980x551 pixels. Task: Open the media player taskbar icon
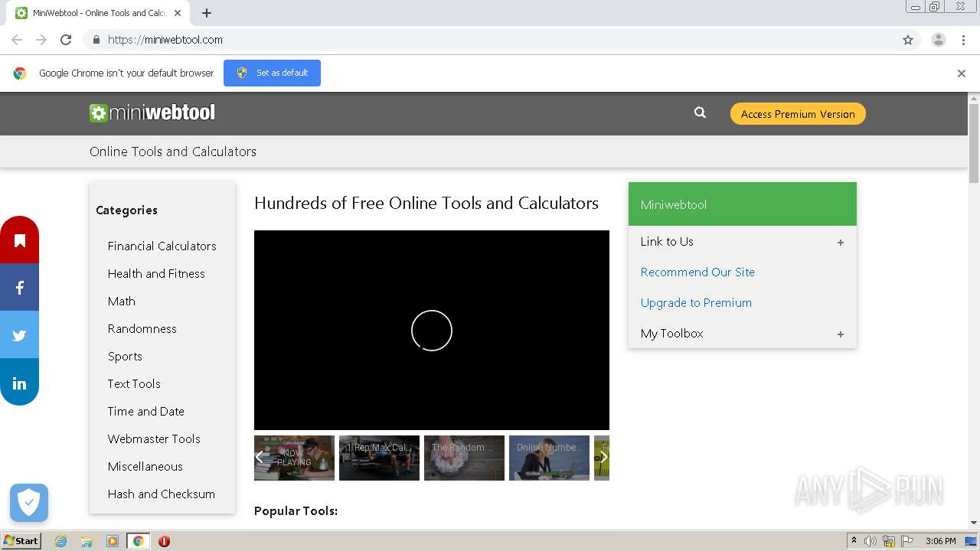point(113,541)
